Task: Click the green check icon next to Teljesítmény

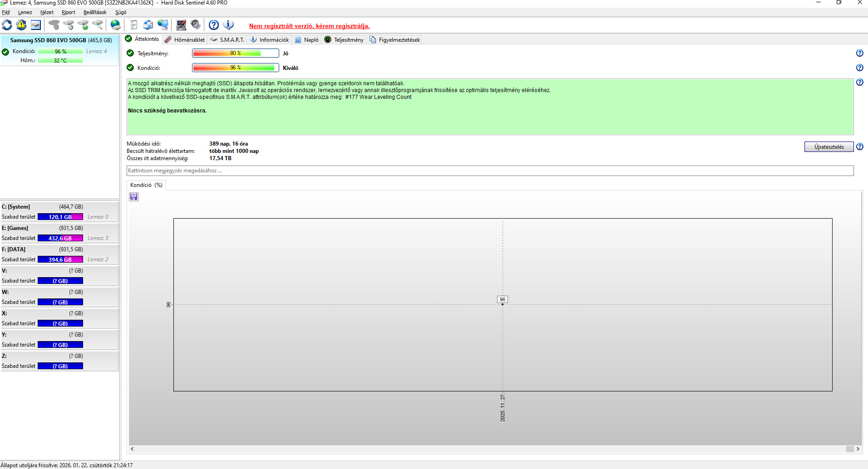Action: (130, 53)
